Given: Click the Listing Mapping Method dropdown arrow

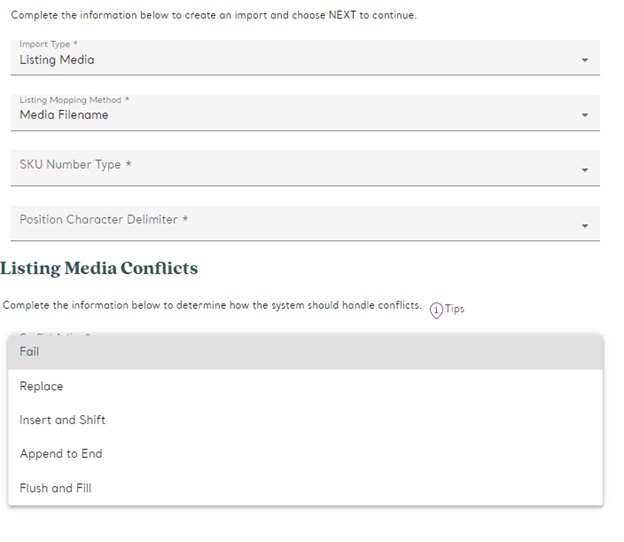Looking at the screenshot, I should click(x=585, y=116).
